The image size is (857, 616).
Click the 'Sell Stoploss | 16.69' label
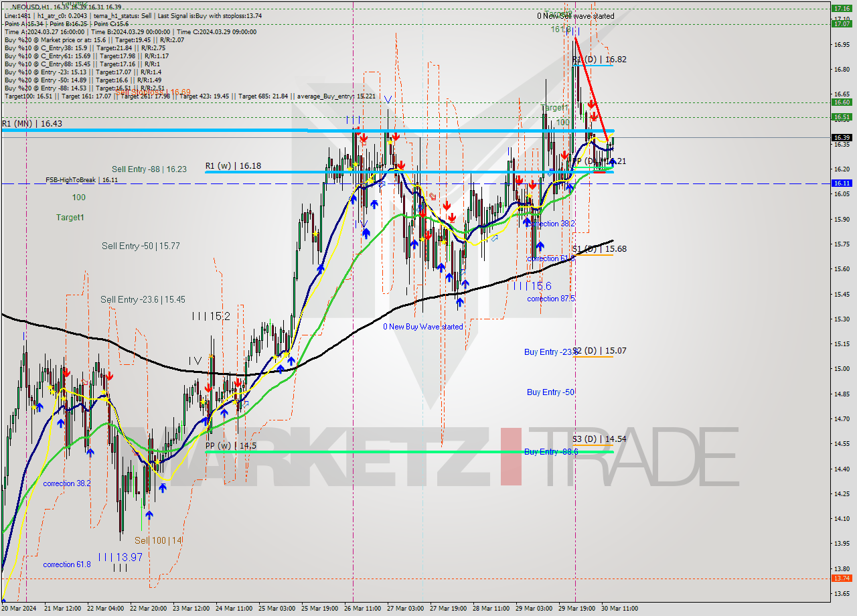pos(153,92)
